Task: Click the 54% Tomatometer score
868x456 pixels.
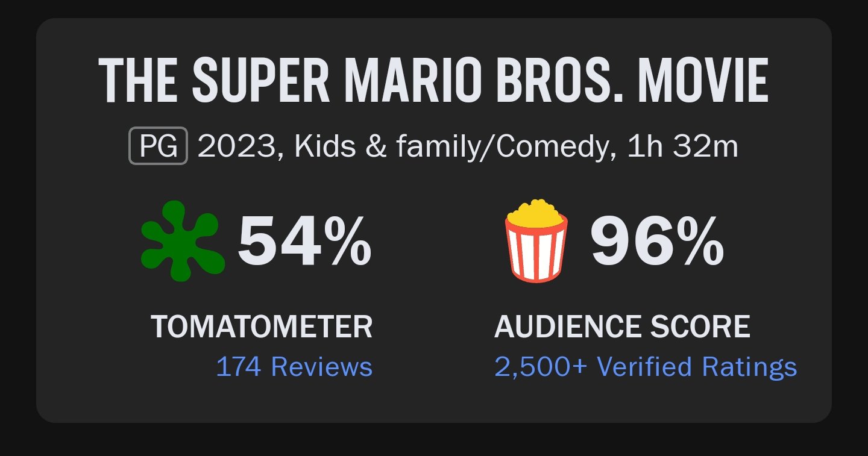Action: 304,242
